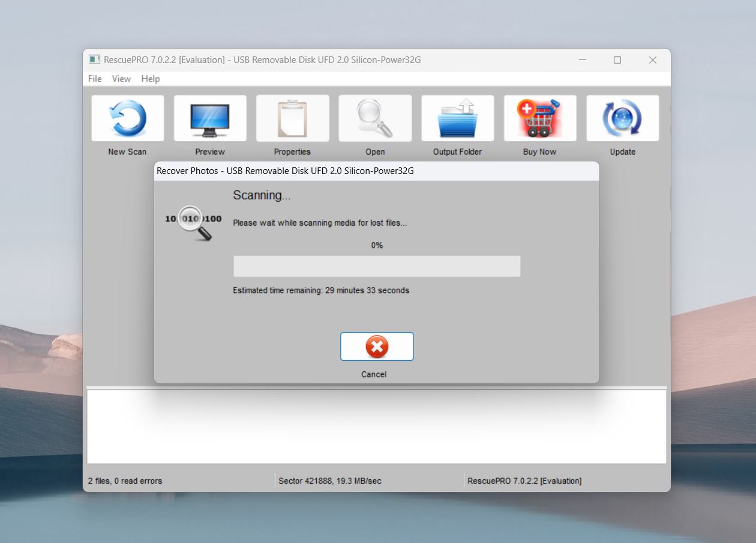Open the File menu
Image resolution: width=756 pixels, height=543 pixels.
[95, 79]
